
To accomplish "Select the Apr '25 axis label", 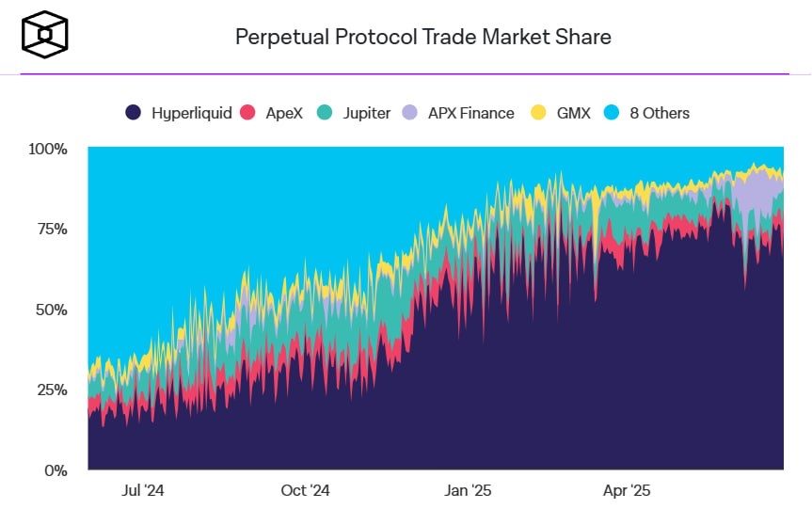I will (x=627, y=490).
